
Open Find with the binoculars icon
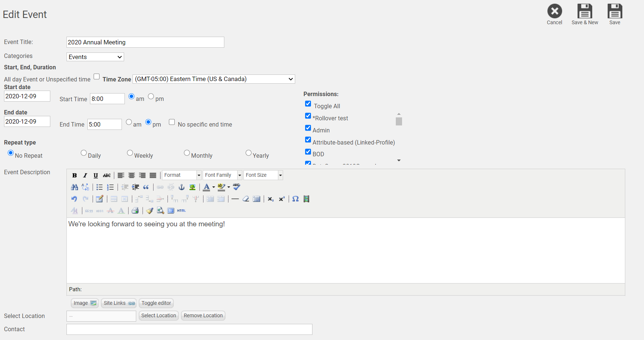[75, 187]
